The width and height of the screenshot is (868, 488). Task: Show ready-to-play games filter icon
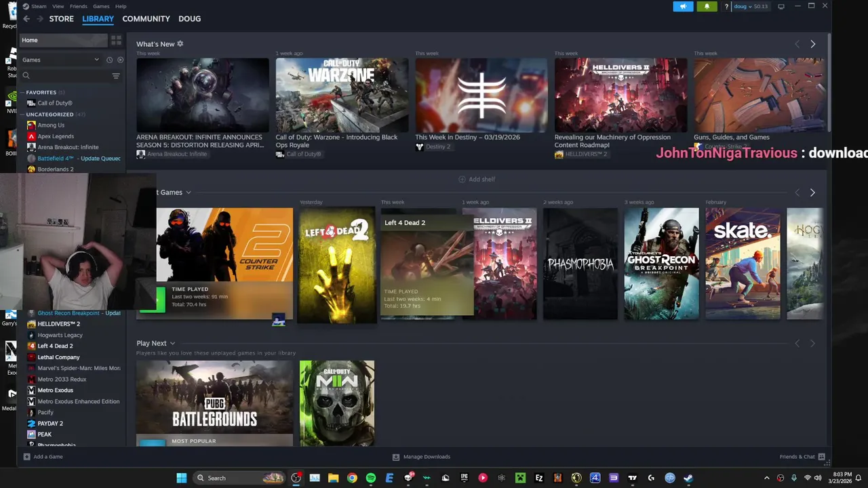click(120, 60)
